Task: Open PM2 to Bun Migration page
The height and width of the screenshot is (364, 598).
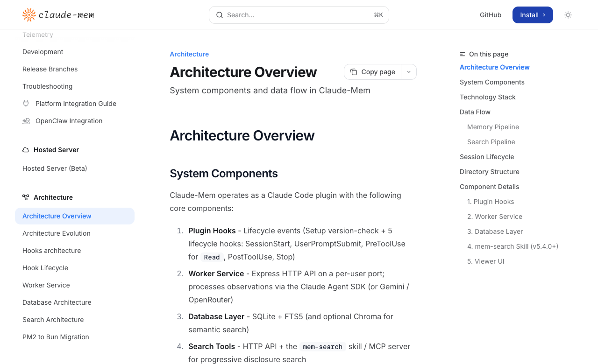Action: [56, 337]
